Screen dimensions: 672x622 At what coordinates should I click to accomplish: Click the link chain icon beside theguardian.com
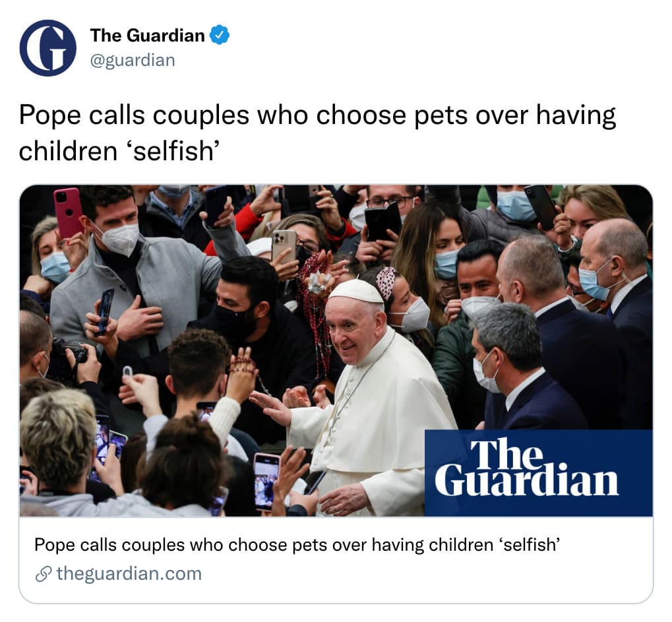tap(44, 574)
